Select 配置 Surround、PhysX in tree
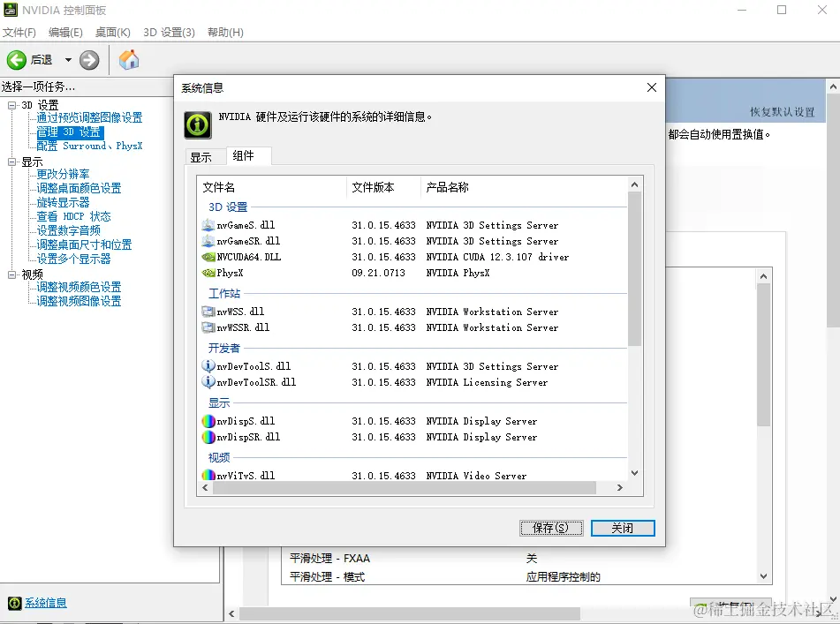This screenshot has width=840, height=624. tap(89, 147)
